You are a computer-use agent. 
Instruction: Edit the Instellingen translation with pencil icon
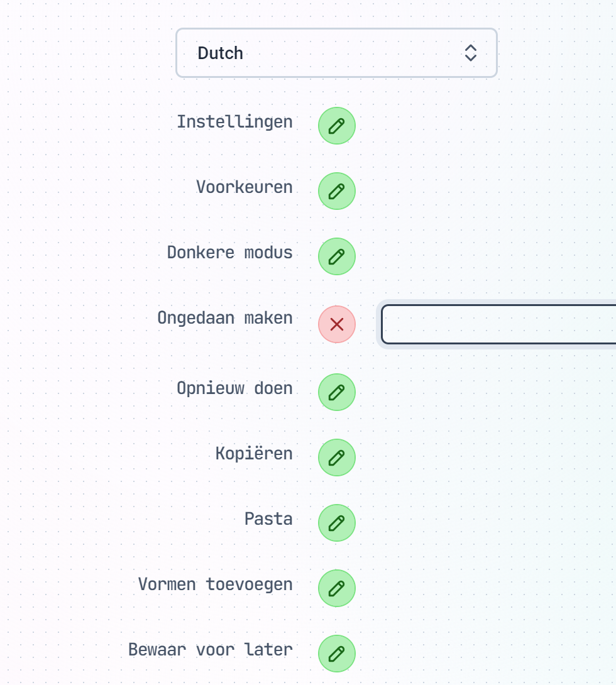336,126
